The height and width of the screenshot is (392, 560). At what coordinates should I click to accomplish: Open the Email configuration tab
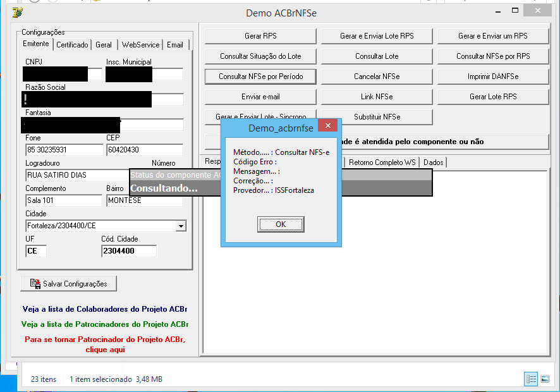(x=175, y=45)
